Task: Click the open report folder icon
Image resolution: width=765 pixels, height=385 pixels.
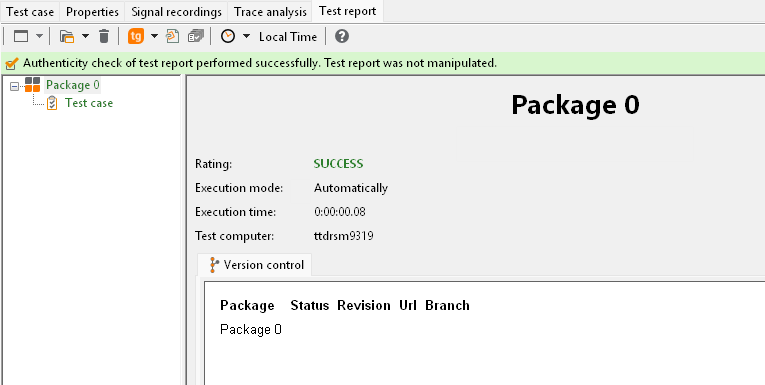Action: tap(67, 37)
